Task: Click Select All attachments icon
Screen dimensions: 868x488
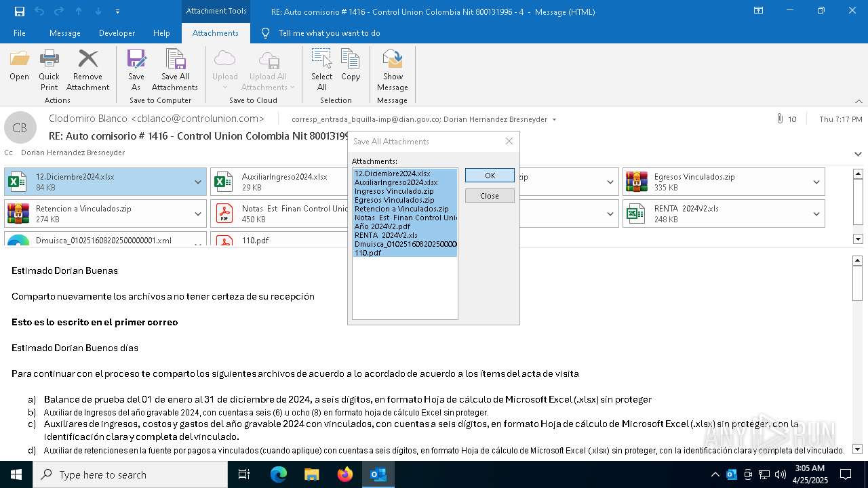Action: [322, 70]
